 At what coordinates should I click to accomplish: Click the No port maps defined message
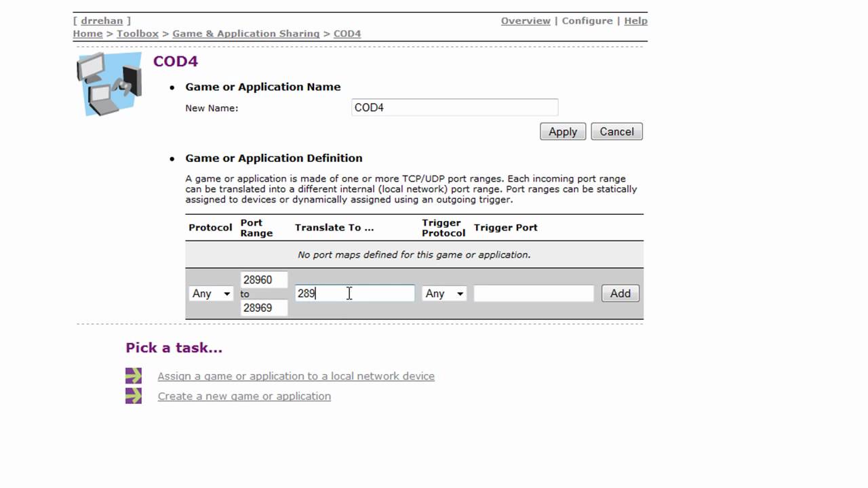(414, 255)
